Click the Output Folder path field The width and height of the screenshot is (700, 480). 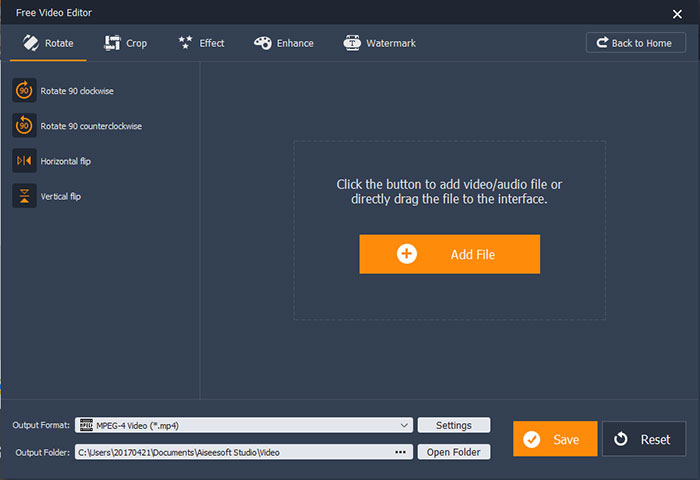click(230, 452)
